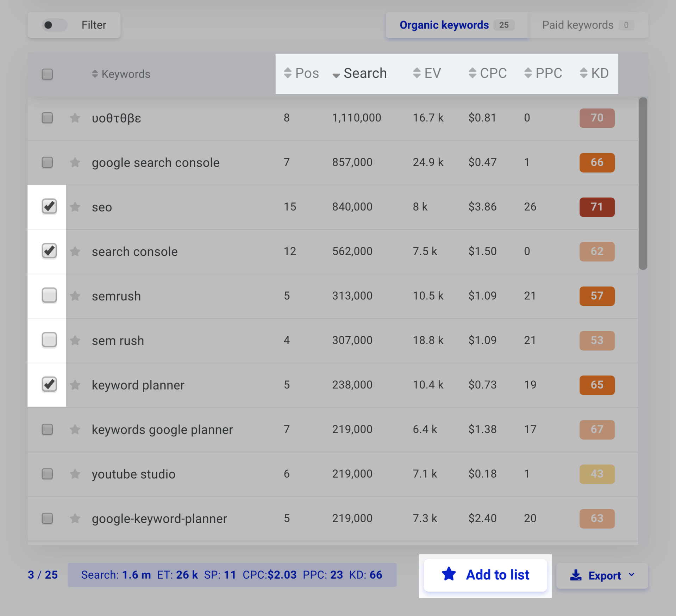Click the Add to list button
The height and width of the screenshot is (616, 676).
(x=486, y=575)
